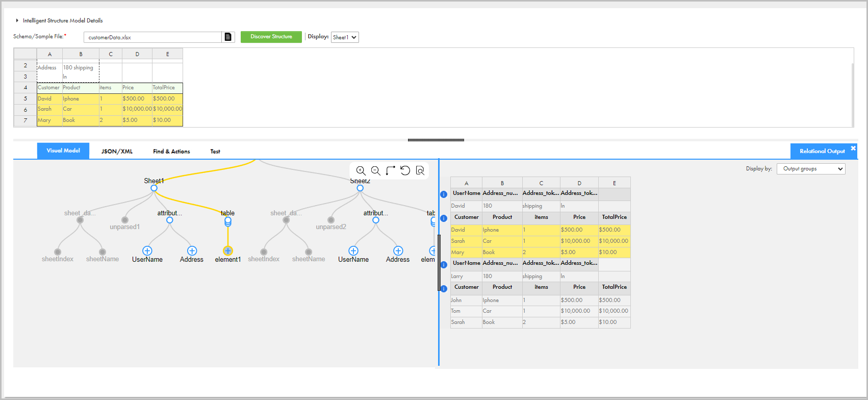Click the unparsed2 gray node

[331, 220]
